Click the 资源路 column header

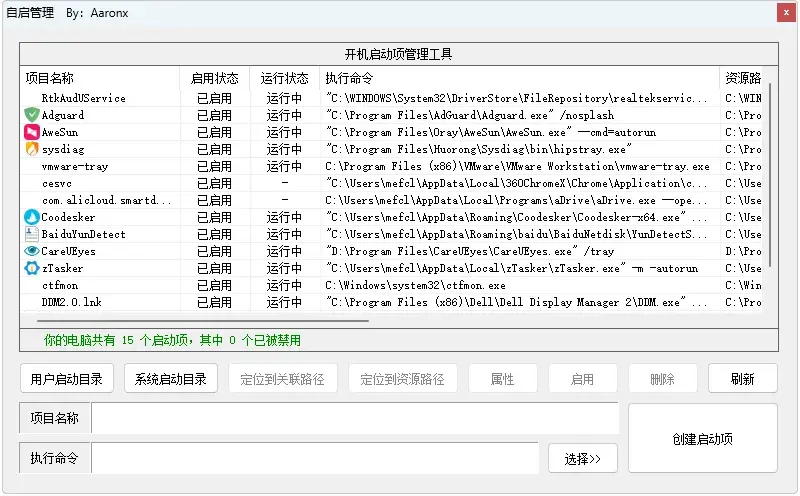pyautogui.click(x=743, y=78)
